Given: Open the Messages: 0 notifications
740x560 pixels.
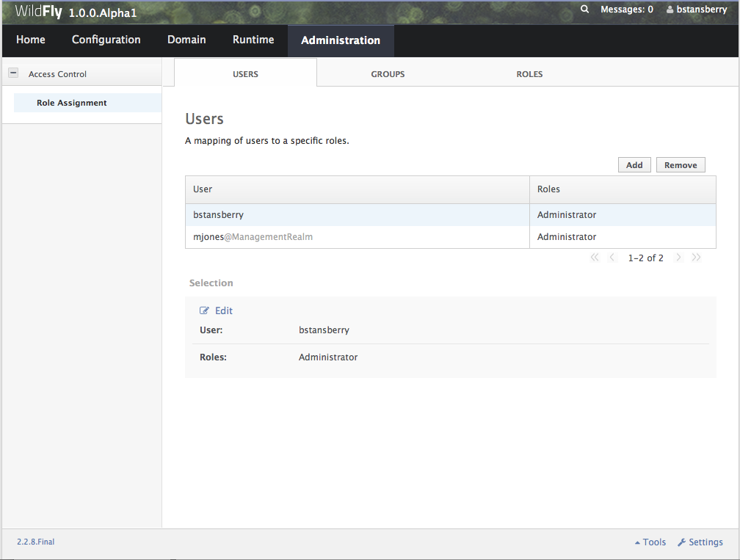Looking at the screenshot, I should (626, 10).
